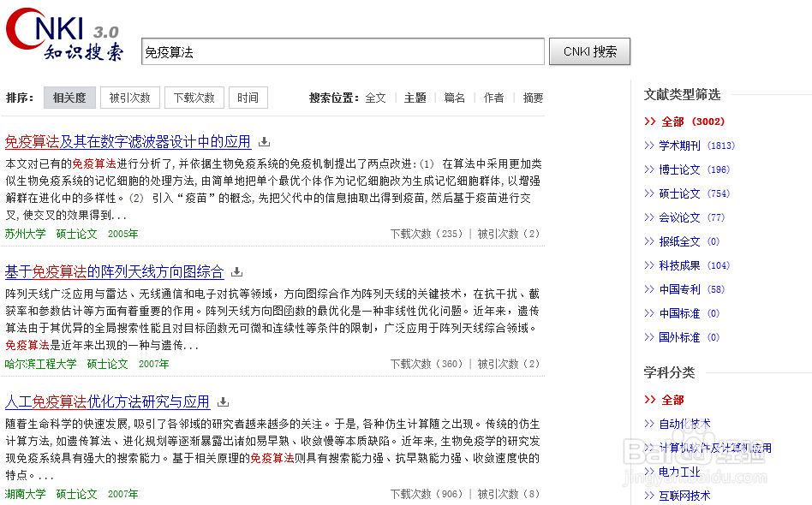Toggle sorting by 被引次数

129,97
